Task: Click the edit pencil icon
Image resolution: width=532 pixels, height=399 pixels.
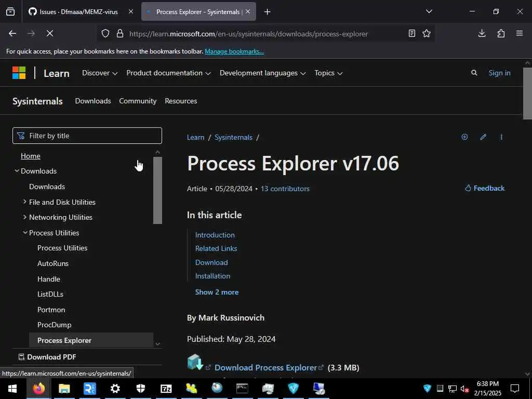Action: 483,137
